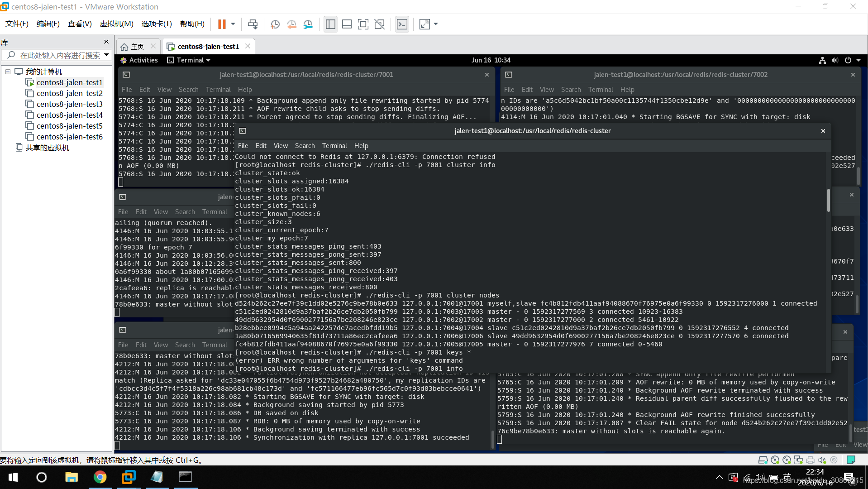868x489 pixels.
Task: Click the virtual network adapter status icon
Action: point(798,460)
